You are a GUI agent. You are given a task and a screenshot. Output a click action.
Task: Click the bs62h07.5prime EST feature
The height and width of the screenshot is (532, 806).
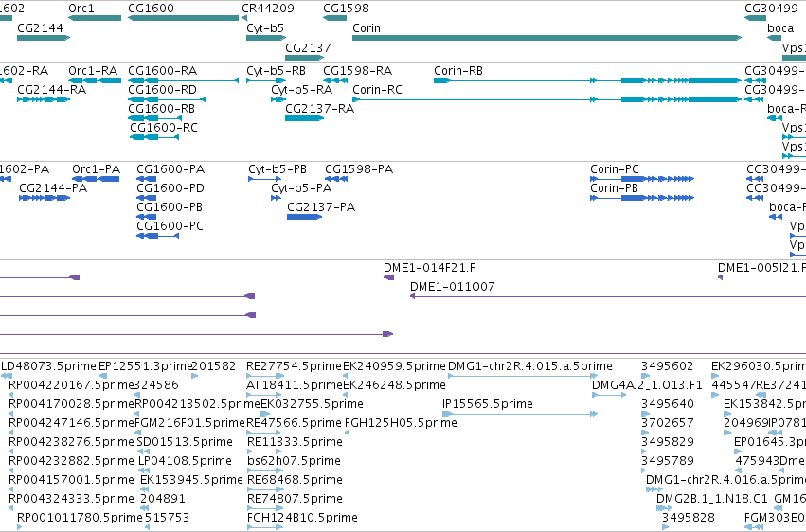click(x=263, y=470)
